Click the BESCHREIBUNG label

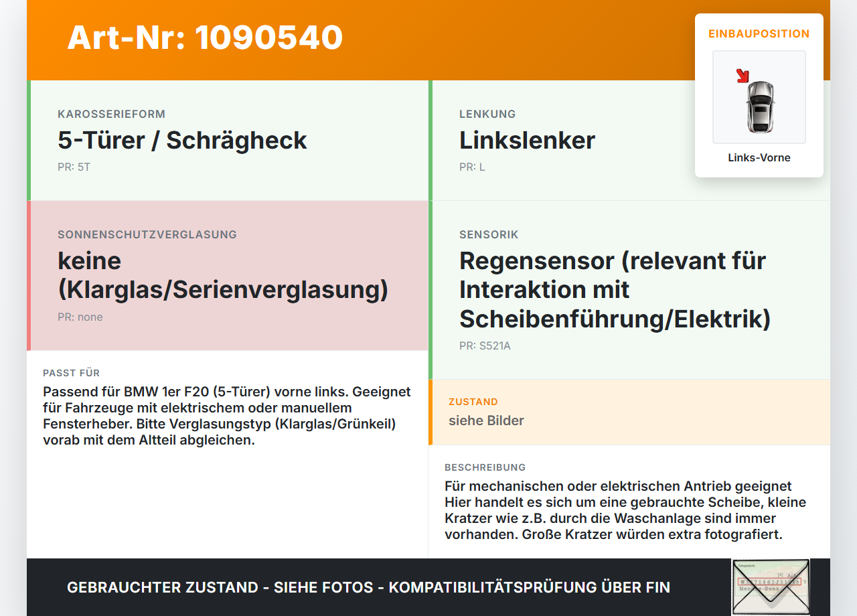coord(485,467)
